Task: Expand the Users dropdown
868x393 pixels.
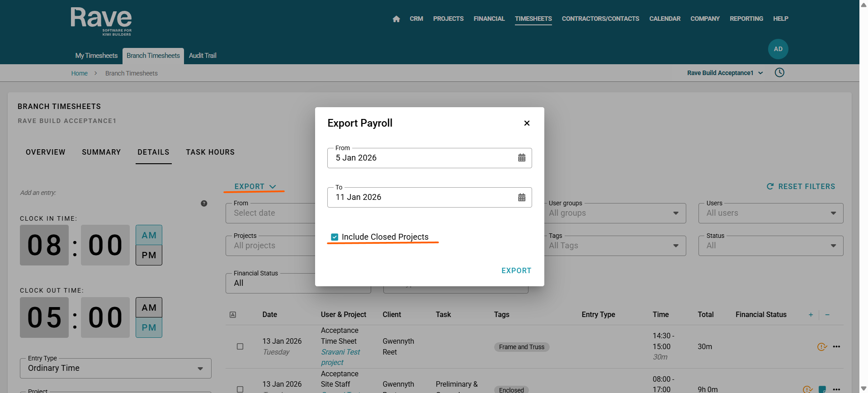Action: (x=771, y=213)
